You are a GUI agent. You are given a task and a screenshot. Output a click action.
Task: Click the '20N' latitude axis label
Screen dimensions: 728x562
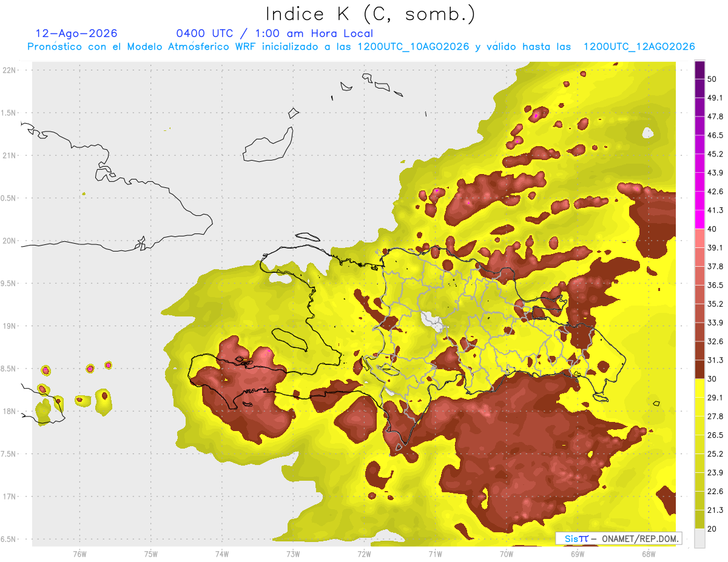tap(10, 241)
